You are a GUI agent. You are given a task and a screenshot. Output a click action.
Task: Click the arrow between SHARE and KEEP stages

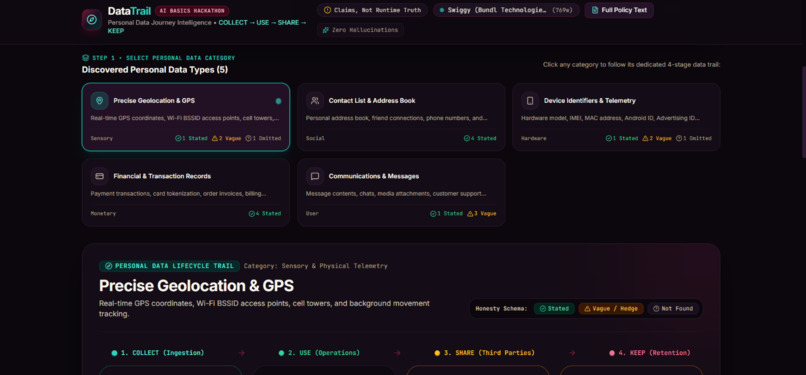click(x=572, y=353)
